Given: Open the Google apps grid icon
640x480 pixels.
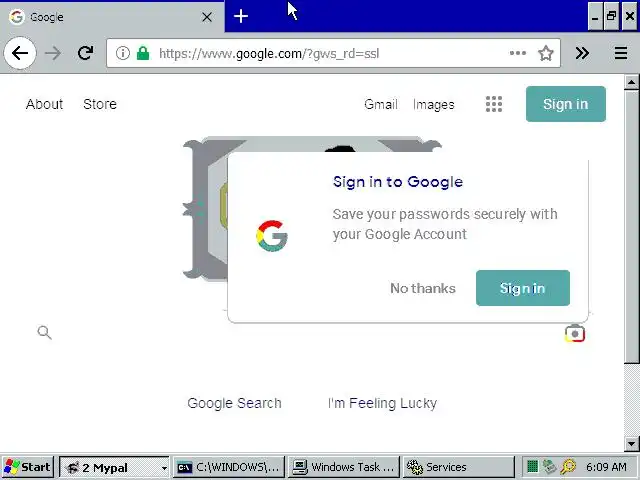Looking at the screenshot, I should point(494,104).
